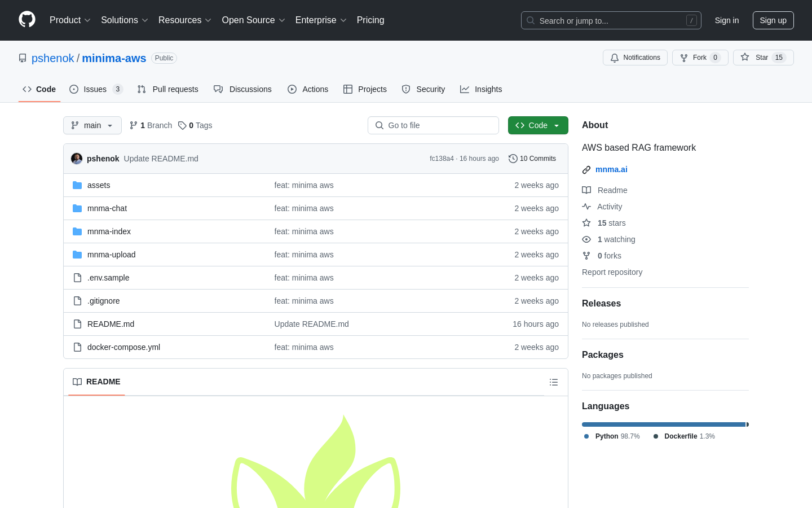Open the Releases section heading

pos(601,304)
